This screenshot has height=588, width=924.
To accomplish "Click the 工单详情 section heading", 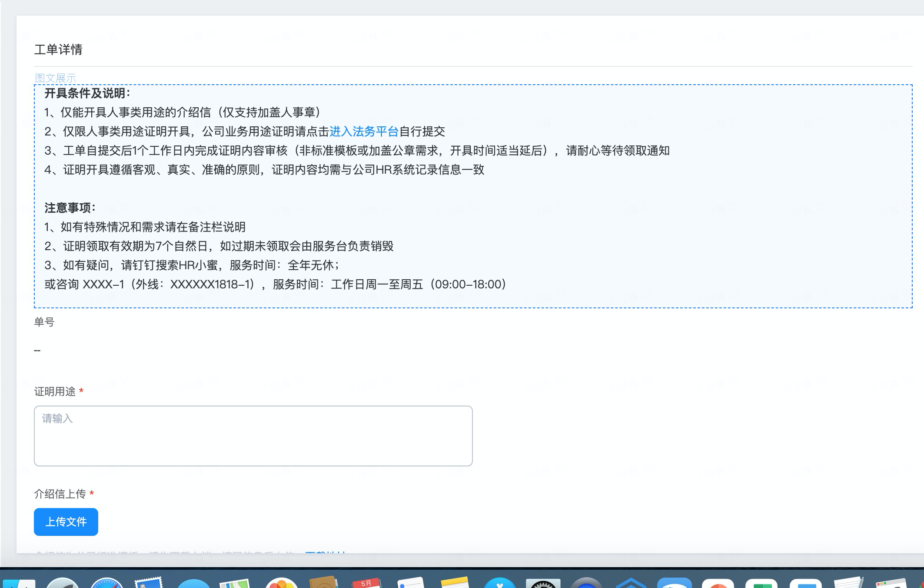I will click(x=58, y=50).
